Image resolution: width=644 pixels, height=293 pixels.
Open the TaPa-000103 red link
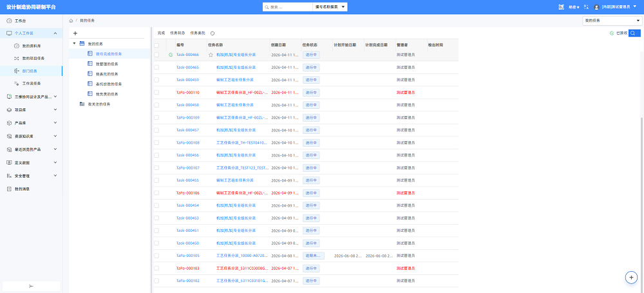pos(187,269)
